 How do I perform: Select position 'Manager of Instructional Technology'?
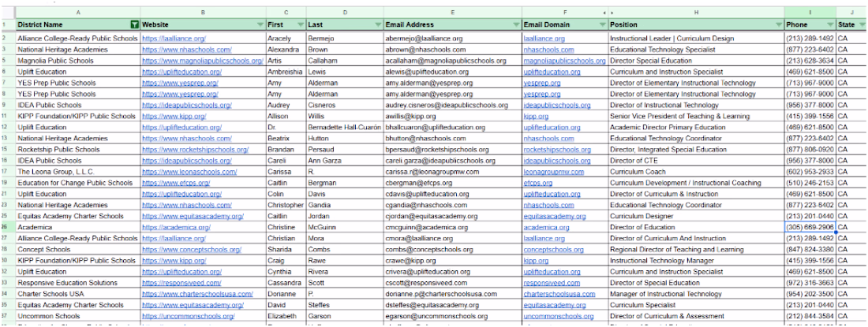pos(697,294)
